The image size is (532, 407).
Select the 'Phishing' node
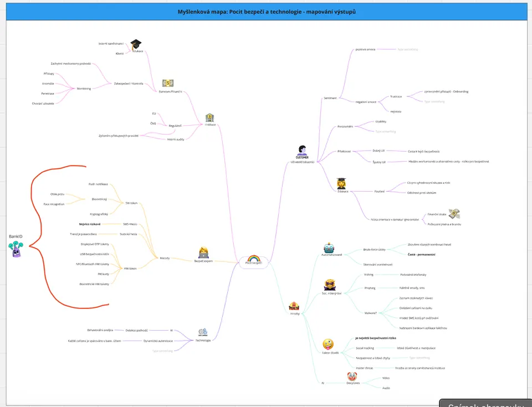[x=370, y=288]
